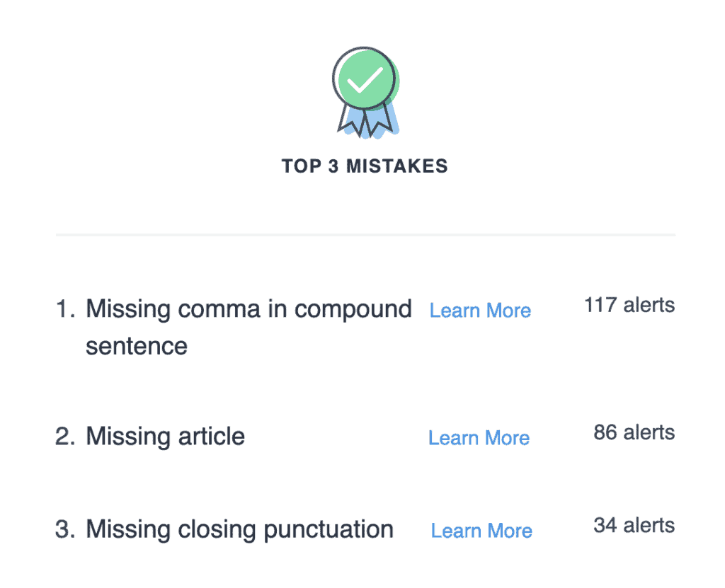Select the 86 alerts count

[634, 432]
